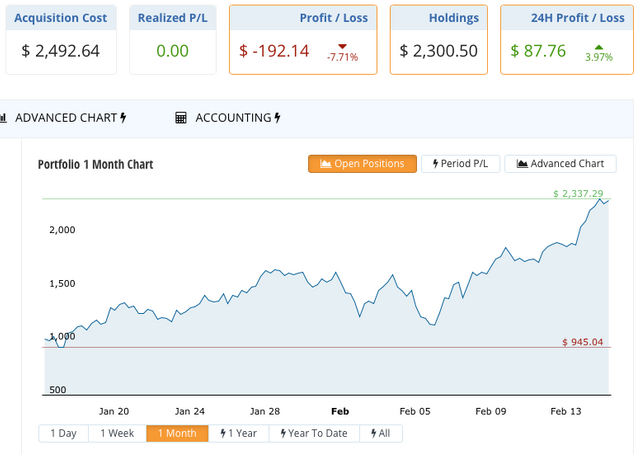640x454 pixels.
Task: Click the green up arrow in 24H Profit / Loss
Action: pyautogui.click(x=599, y=46)
